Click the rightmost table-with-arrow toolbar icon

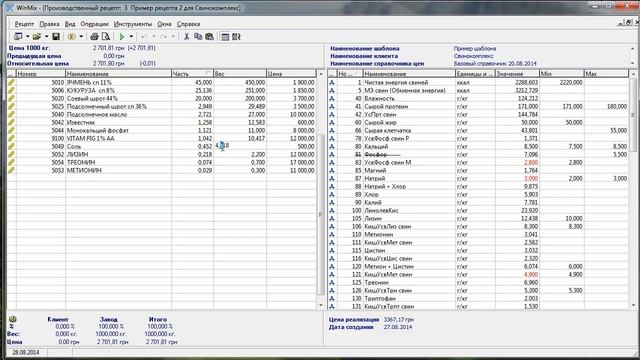pyautogui.click(x=236, y=37)
